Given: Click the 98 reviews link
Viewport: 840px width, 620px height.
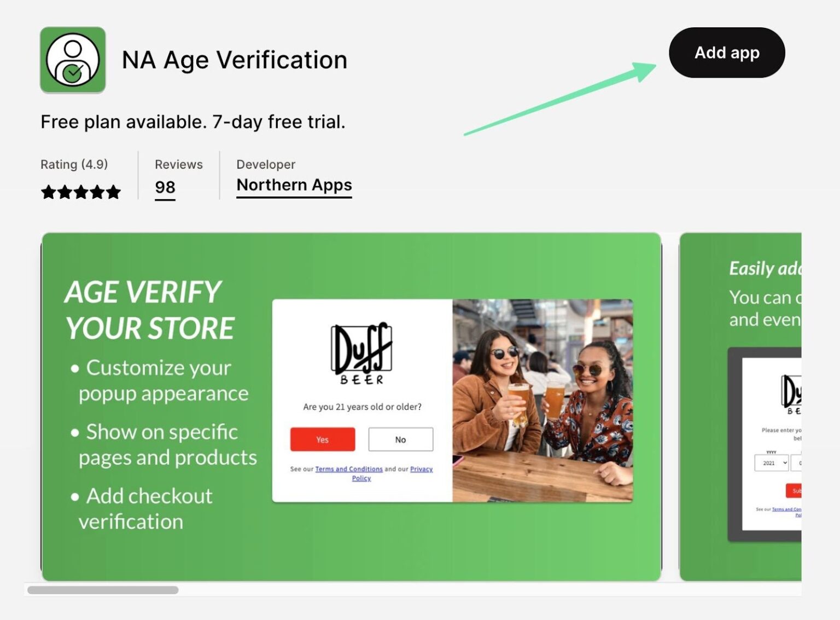Looking at the screenshot, I should pos(165,188).
